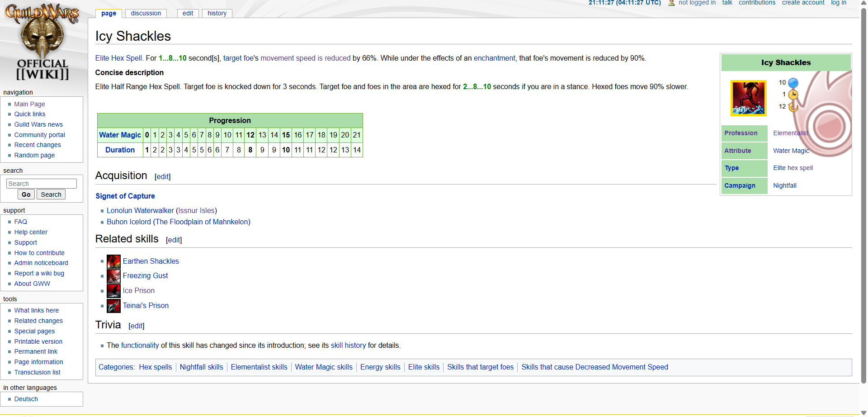Image resolution: width=868 pixels, height=417 pixels.
Task: Open Elite skills category
Action: [424, 367]
